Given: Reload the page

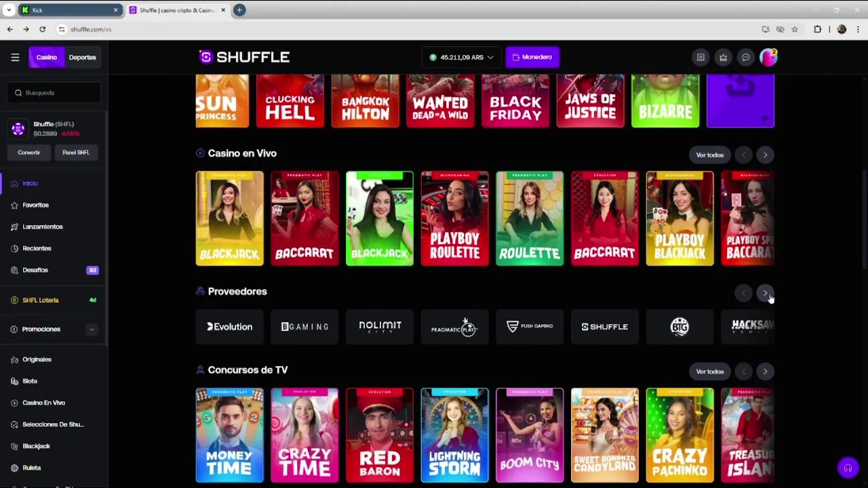Looking at the screenshot, I should [x=42, y=29].
